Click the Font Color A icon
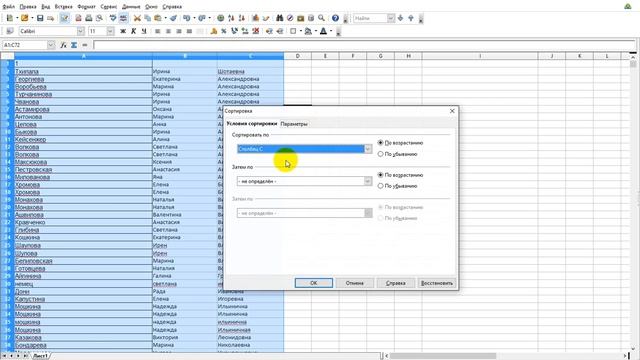This screenshot has width=640, height=360. (x=323, y=31)
